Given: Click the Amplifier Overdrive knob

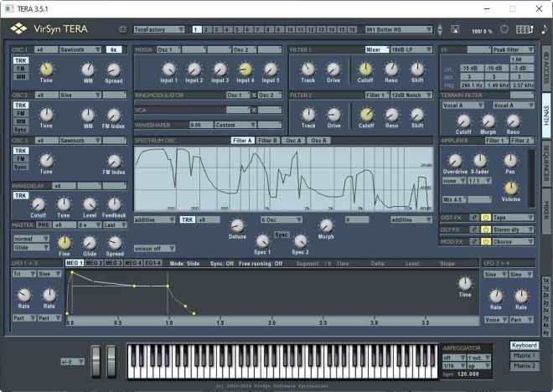Looking at the screenshot, I should pyautogui.click(x=455, y=161).
